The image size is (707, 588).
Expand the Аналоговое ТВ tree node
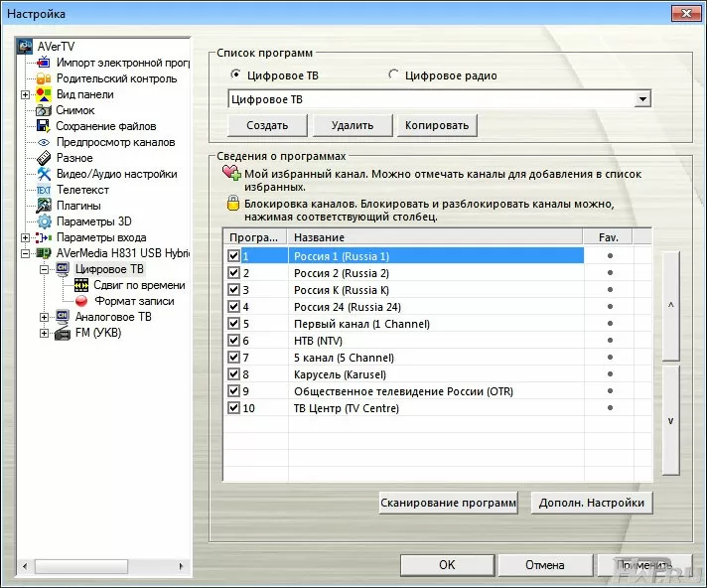point(45,317)
